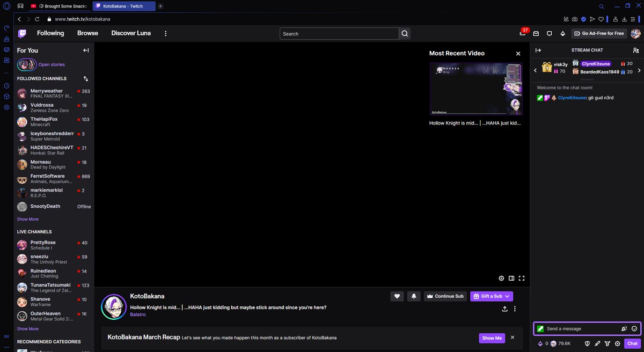Toggle notifications bell for KotoBakana
The width and height of the screenshot is (644, 352).
coord(414,296)
